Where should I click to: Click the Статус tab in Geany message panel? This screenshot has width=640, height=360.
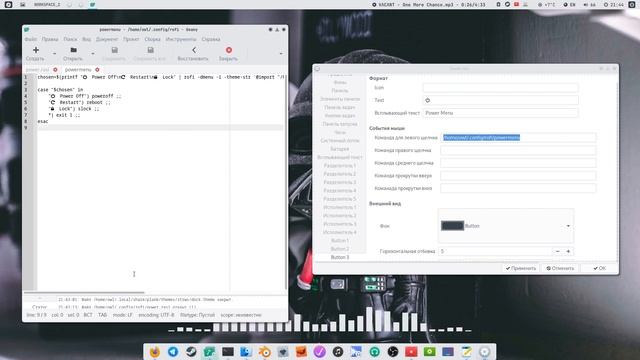pos(40,307)
